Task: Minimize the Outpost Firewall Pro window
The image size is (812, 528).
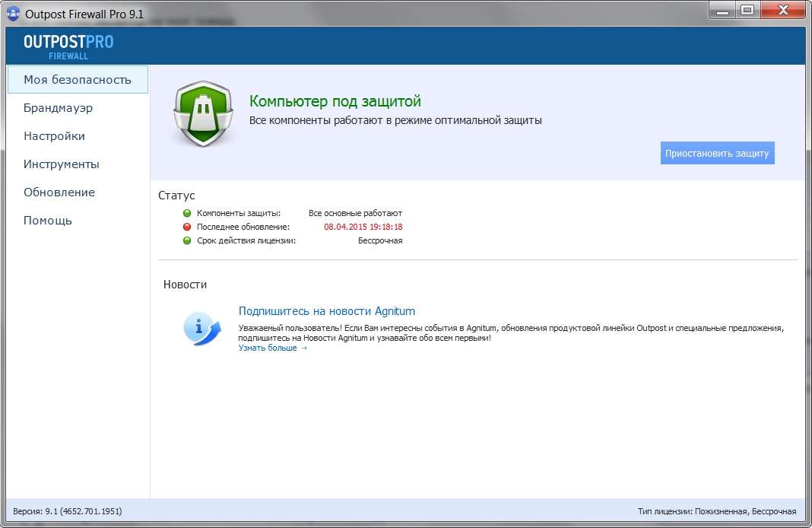Action: tap(723, 11)
